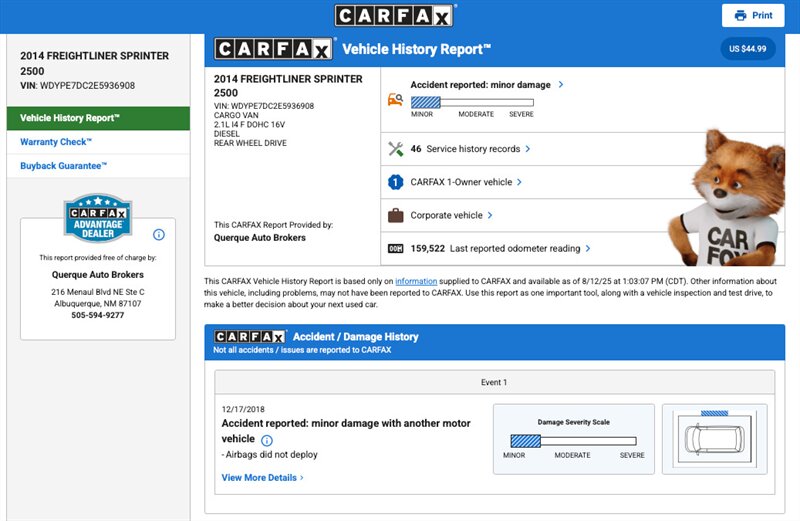Follow the information hyperlink in disclaimer

pos(416,281)
